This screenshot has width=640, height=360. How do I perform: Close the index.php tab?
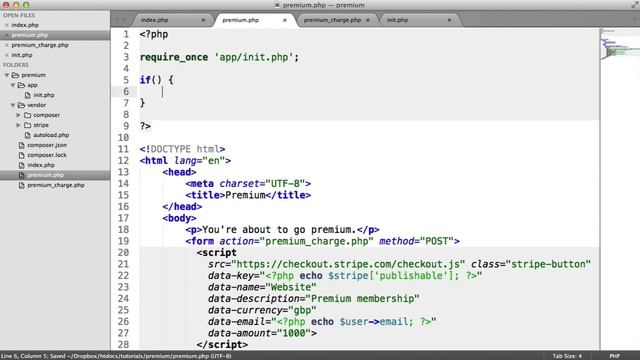(203, 20)
